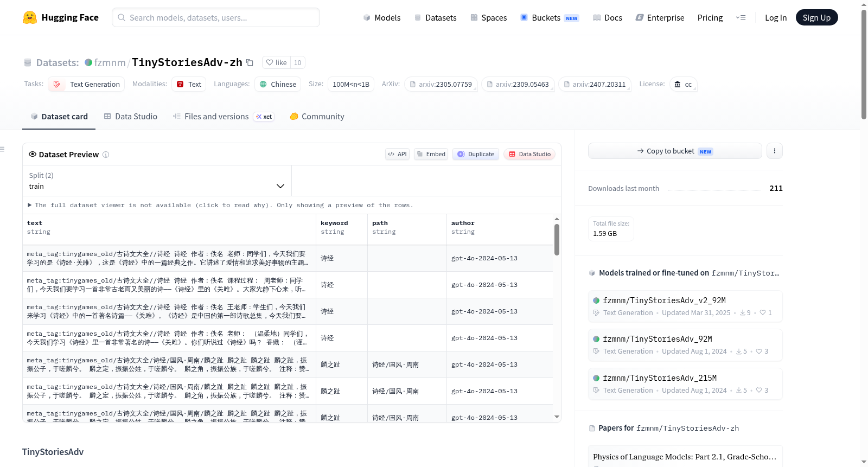Open the fzmnm/TinyStoriesAdv_92M model
Image resolution: width=868 pixels, height=467 pixels.
point(685,345)
